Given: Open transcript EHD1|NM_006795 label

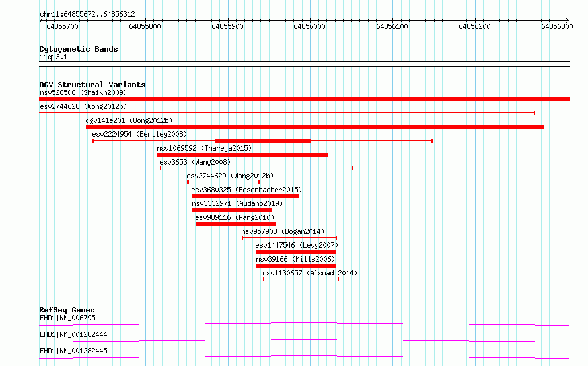Looking at the screenshot, I should click(x=67, y=318).
